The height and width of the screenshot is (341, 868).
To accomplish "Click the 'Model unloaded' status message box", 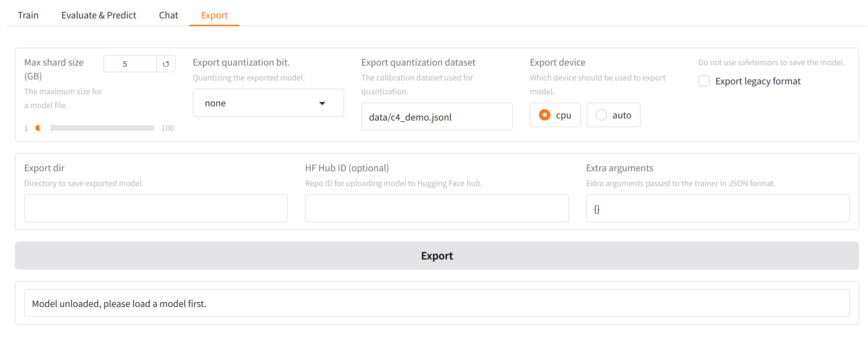I will (x=436, y=303).
